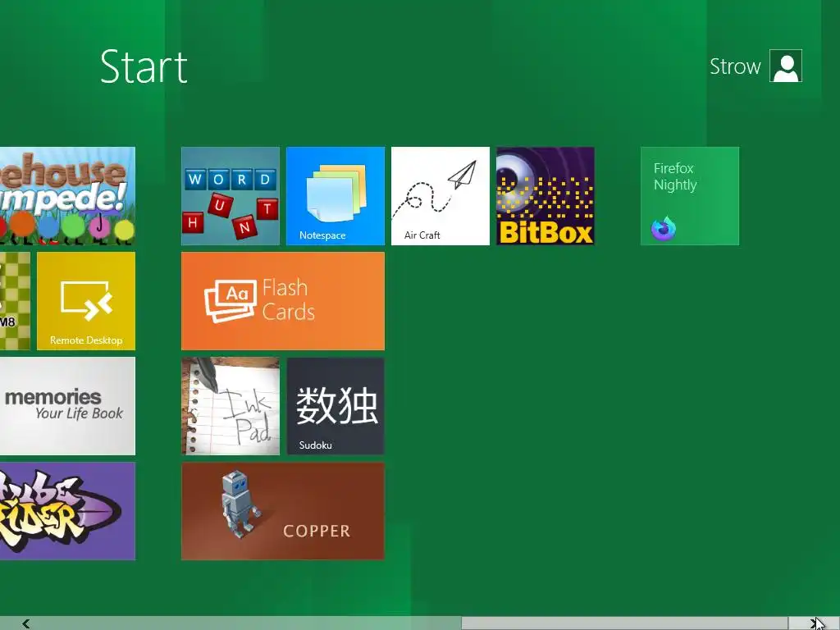Click the horizontal scrollbar thumb
The width and height of the screenshot is (840, 630).
coord(624,623)
